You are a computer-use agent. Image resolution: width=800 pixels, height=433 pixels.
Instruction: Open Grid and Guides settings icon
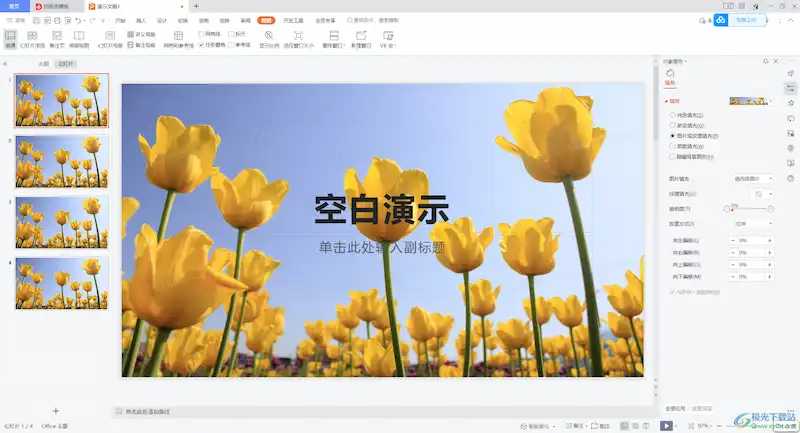[178, 36]
